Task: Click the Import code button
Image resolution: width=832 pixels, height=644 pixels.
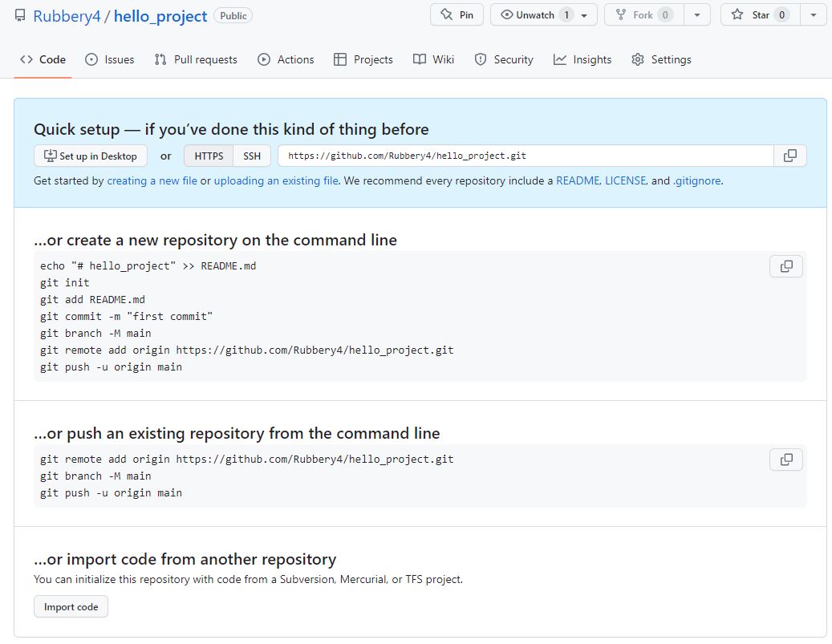Action: pyautogui.click(x=71, y=607)
